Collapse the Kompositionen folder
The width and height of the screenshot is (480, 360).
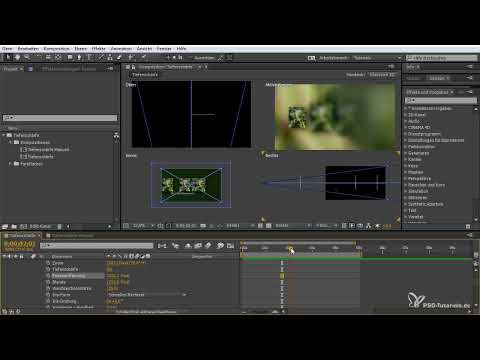coord(11,142)
